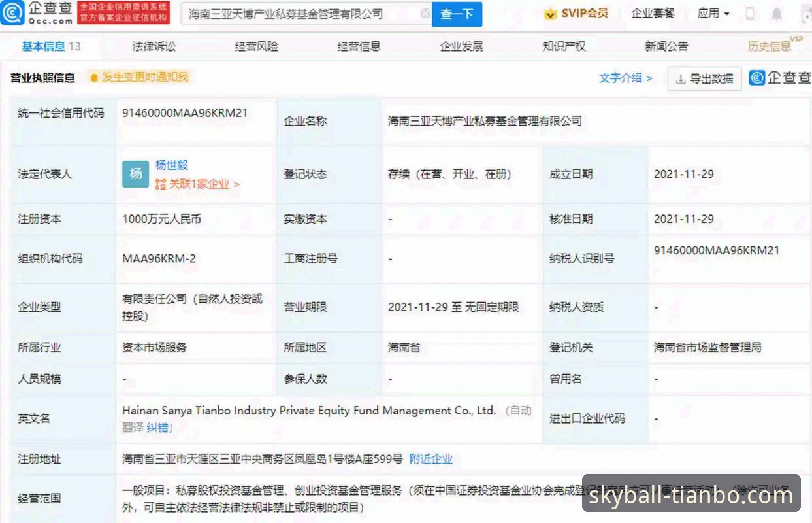The width and height of the screenshot is (812, 523).
Task: Click the Qcc.com logo icon
Action: tap(13, 12)
